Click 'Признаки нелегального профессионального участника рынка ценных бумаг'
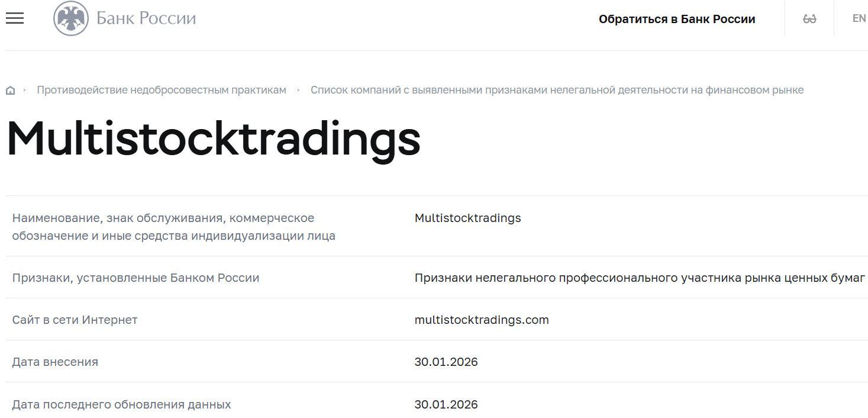Screen dimensions: 868x418 [x=640, y=277]
